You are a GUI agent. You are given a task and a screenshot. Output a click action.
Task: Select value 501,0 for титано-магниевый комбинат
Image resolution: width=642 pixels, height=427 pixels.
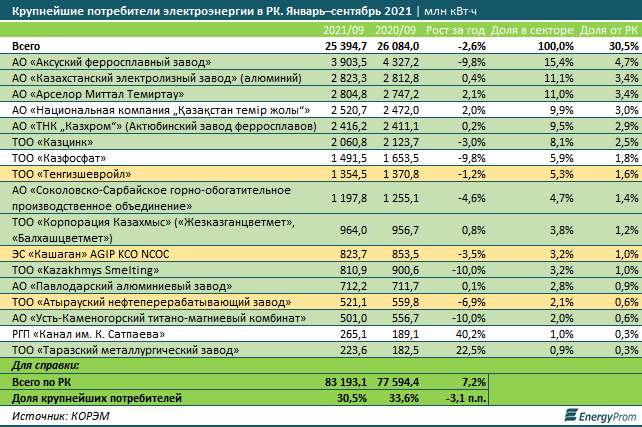click(353, 318)
